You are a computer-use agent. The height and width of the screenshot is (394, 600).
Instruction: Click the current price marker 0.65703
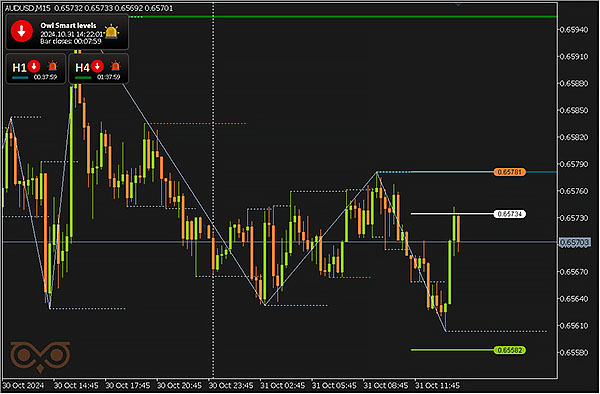point(574,242)
